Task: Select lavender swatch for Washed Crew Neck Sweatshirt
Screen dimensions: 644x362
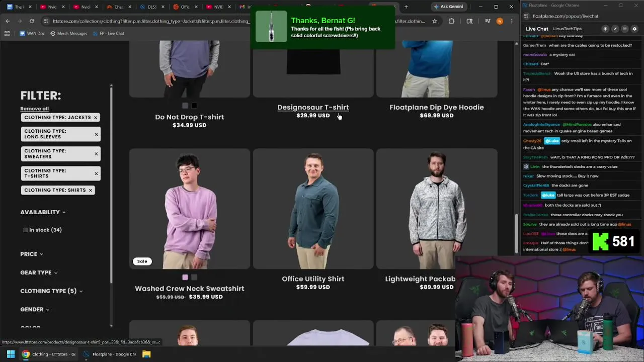Action: coord(185,277)
